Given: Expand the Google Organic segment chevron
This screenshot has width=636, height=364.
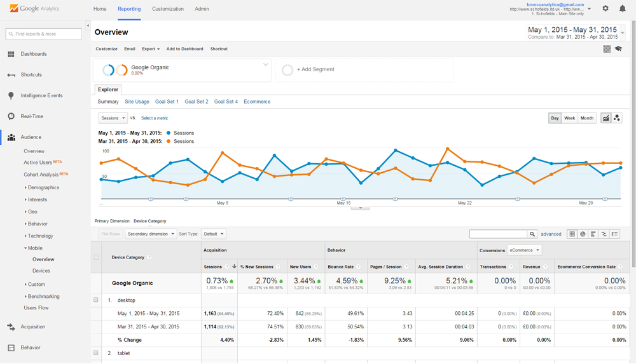Looking at the screenshot, I should pos(266,64).
